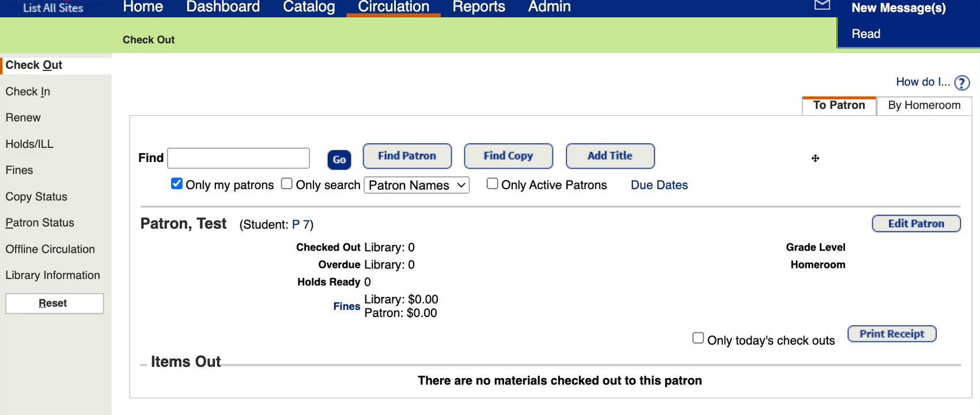
Task: Click the blue Go button
Action: (x=339, y=160)
